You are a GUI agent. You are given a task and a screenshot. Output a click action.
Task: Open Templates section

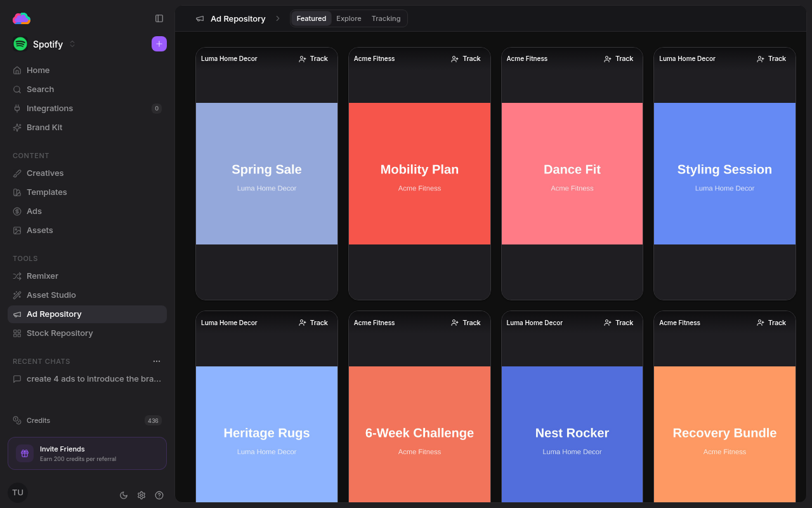[87, 192]
